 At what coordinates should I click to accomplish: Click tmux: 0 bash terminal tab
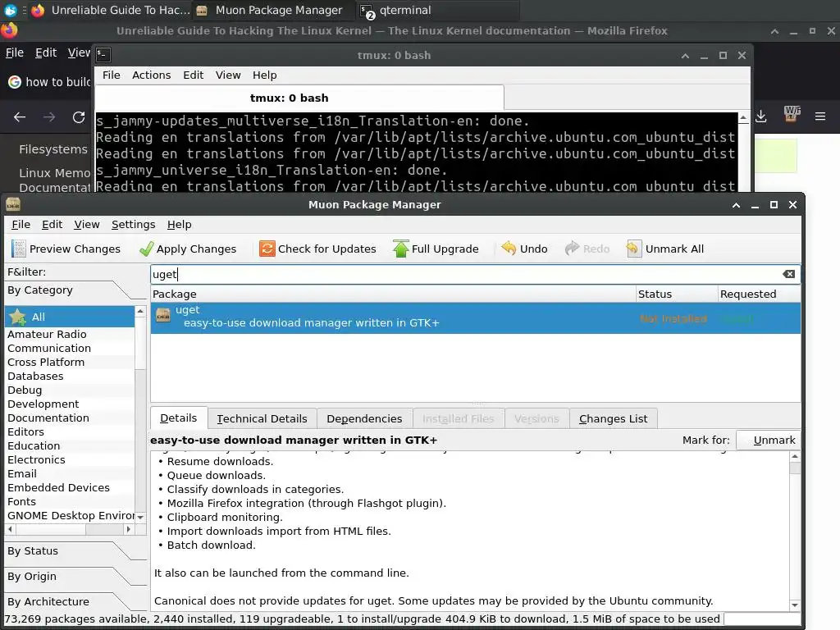[x=299, y=98]
